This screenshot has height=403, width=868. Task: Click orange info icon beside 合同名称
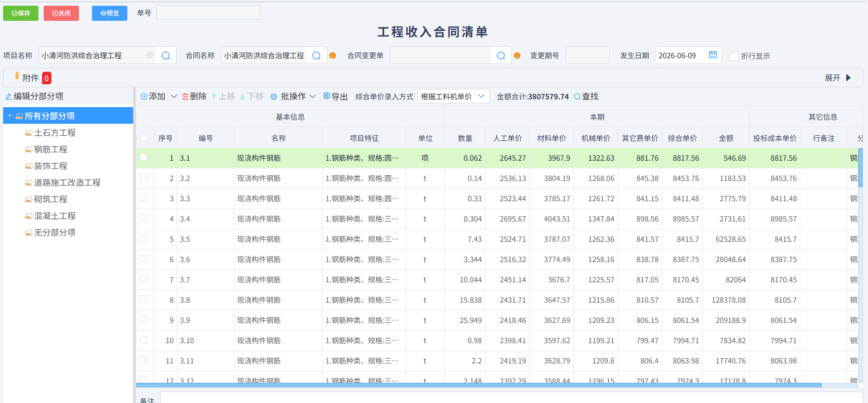333,56
